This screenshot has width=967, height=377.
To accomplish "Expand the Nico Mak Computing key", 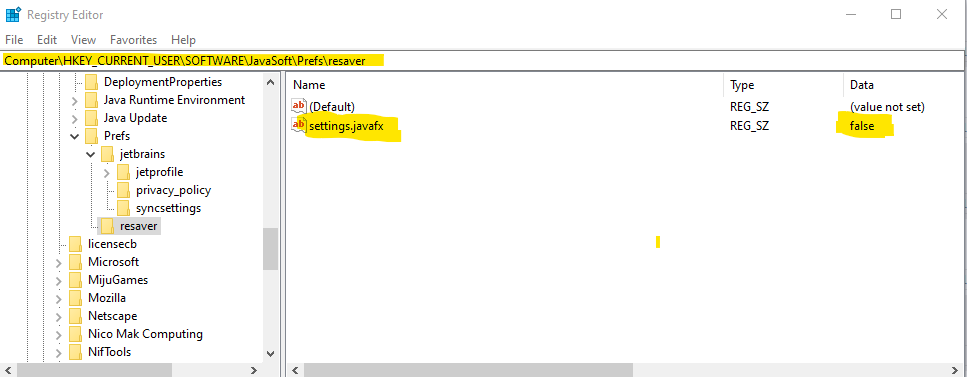I will pos(59,334).
